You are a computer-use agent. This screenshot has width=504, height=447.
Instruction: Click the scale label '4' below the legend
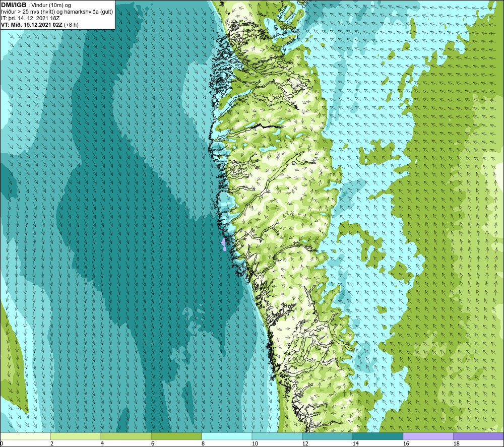pyautogui.click(x=102, y=444)
